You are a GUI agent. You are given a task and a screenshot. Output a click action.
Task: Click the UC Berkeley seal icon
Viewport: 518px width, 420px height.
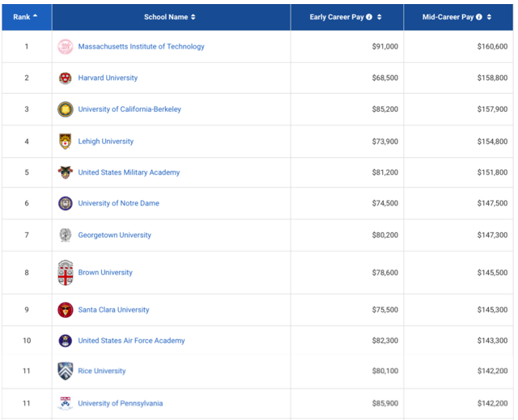pyautogui.click(x=66, y=109)
